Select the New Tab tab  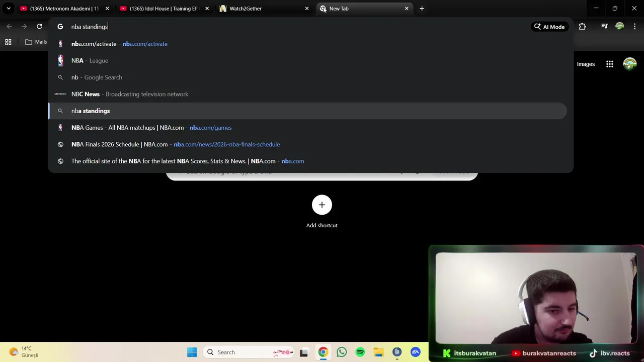(x=363, y=9)
